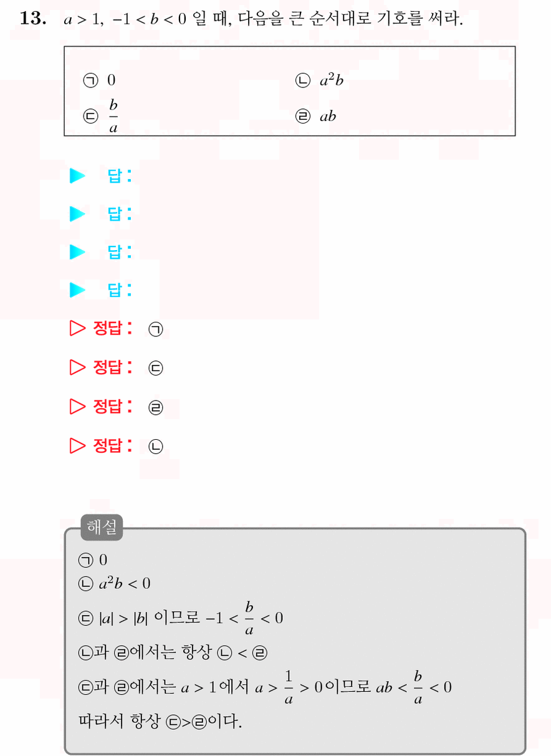
Task: Select circled ㉡ option a²b in the box
Action: pyautogui.click(x=319, y=80)
